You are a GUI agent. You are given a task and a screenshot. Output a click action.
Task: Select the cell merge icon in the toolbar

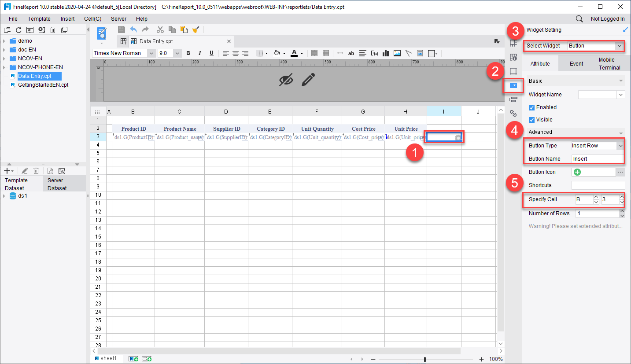click(x=314, y=53)
